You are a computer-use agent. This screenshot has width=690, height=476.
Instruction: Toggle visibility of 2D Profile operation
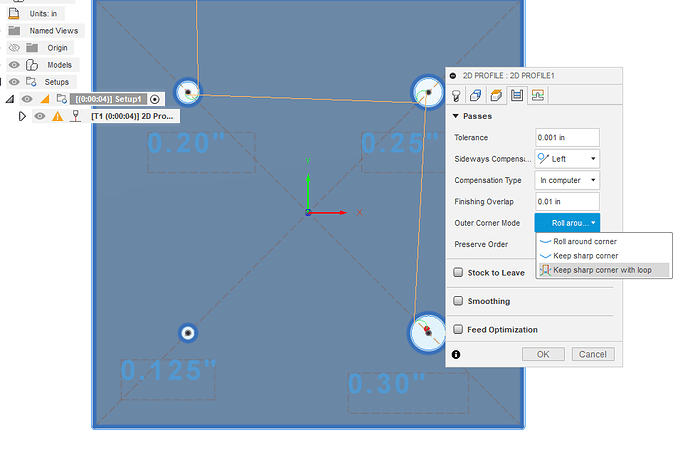click(x=40, y=116)
